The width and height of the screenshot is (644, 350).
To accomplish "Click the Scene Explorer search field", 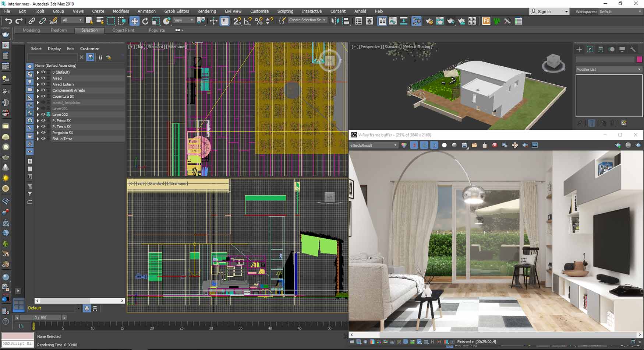I will coord(53,57).
